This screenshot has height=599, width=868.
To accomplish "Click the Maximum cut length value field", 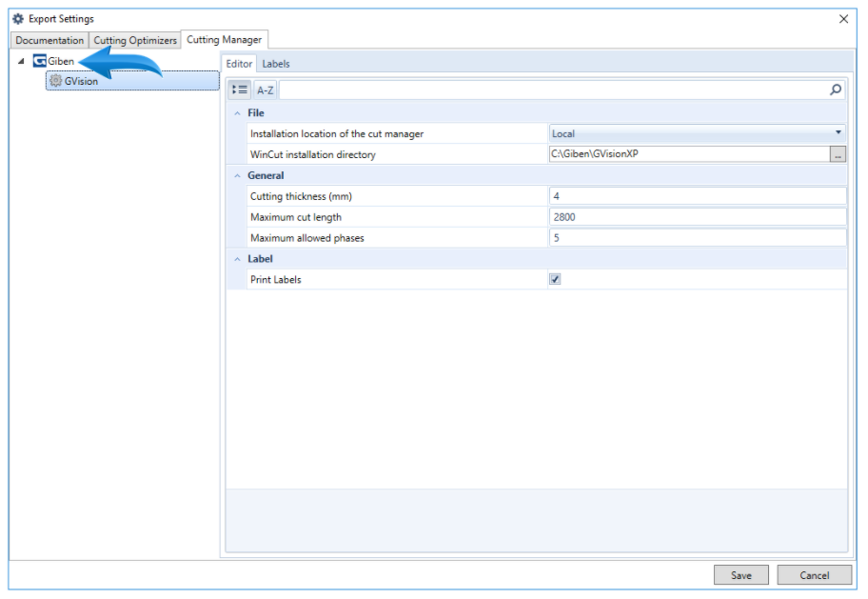I will (x=698, y=217).
